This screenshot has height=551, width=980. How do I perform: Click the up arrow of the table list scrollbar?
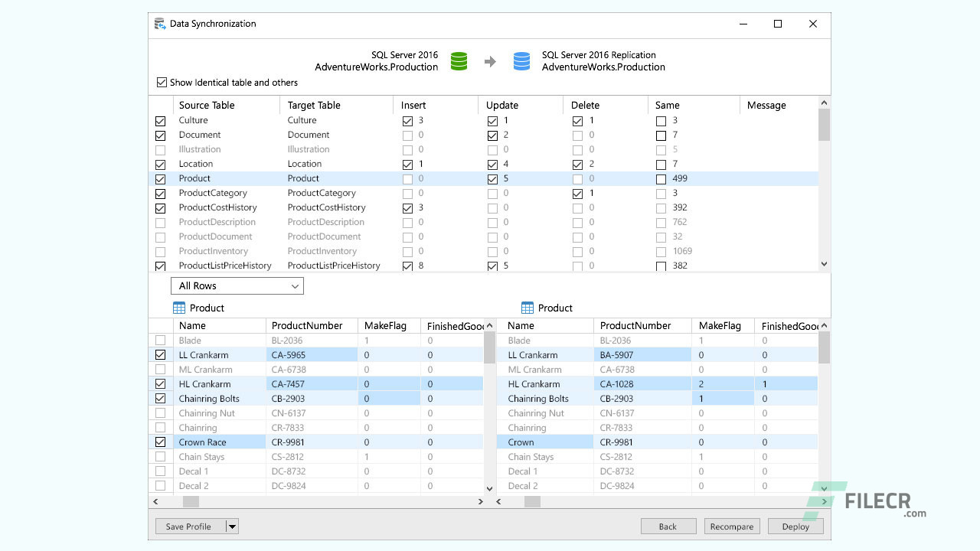tap(825, 103)
